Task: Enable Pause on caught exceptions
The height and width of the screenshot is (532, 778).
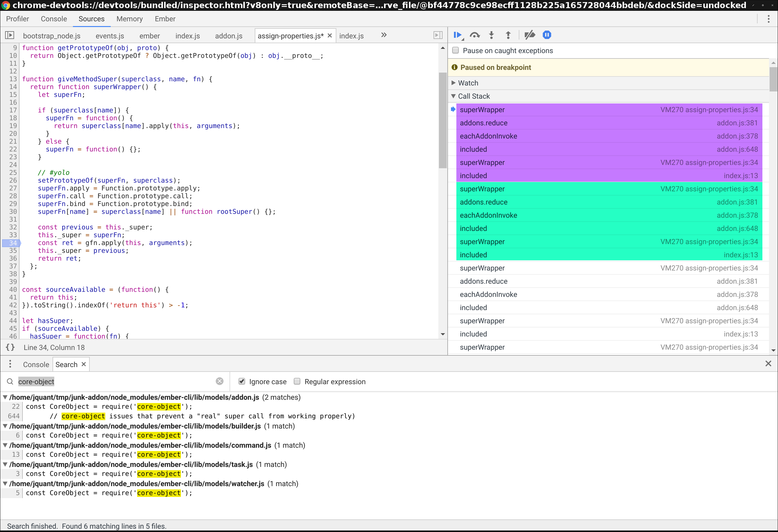Action: tap(456, 50)
